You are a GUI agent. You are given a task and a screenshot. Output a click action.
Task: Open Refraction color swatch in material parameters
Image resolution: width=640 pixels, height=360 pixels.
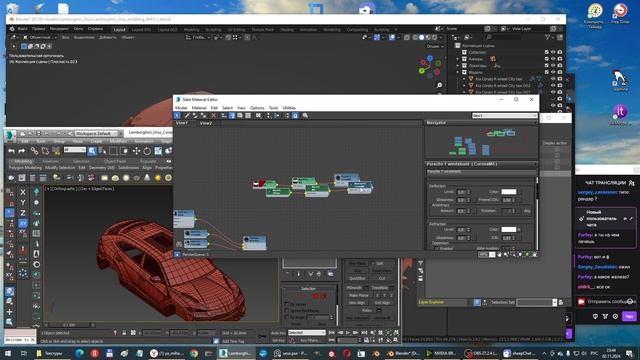(x=509, y=229)
